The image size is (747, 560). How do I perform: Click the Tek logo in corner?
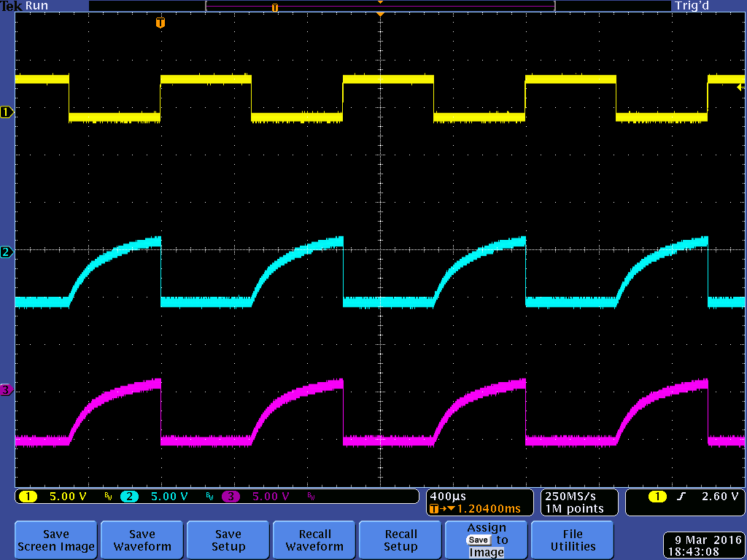(11, 6)
